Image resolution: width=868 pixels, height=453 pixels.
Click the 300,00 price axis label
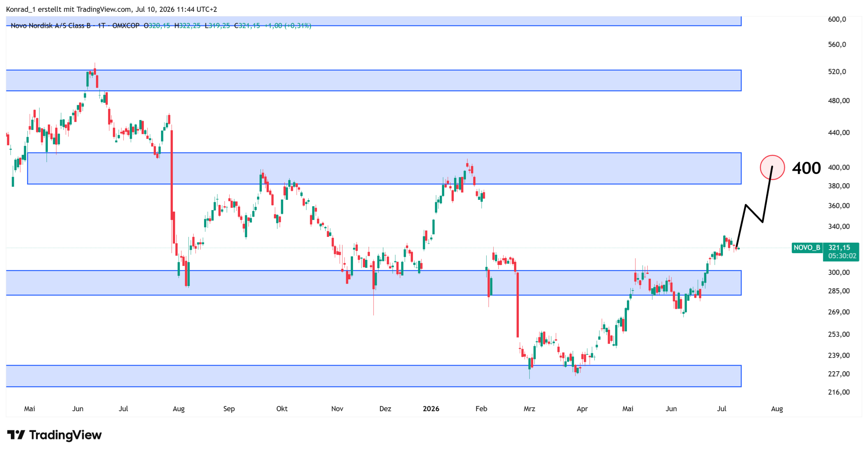839,272
